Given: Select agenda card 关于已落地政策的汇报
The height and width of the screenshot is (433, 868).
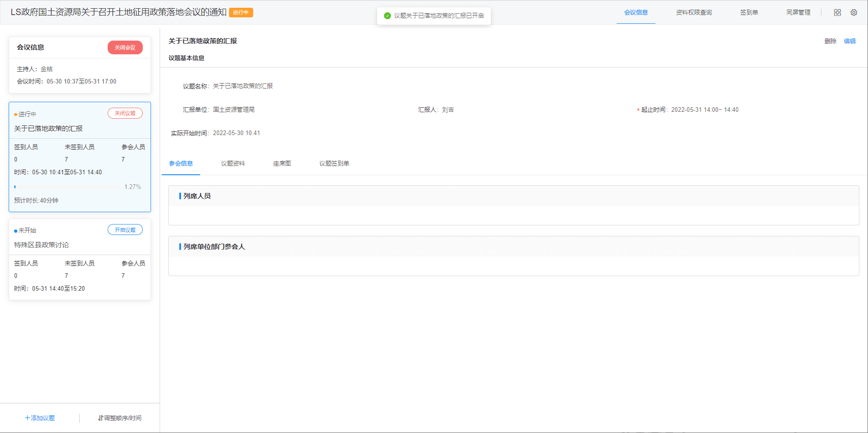Looking at the screenshot, I should pos(80,157).
